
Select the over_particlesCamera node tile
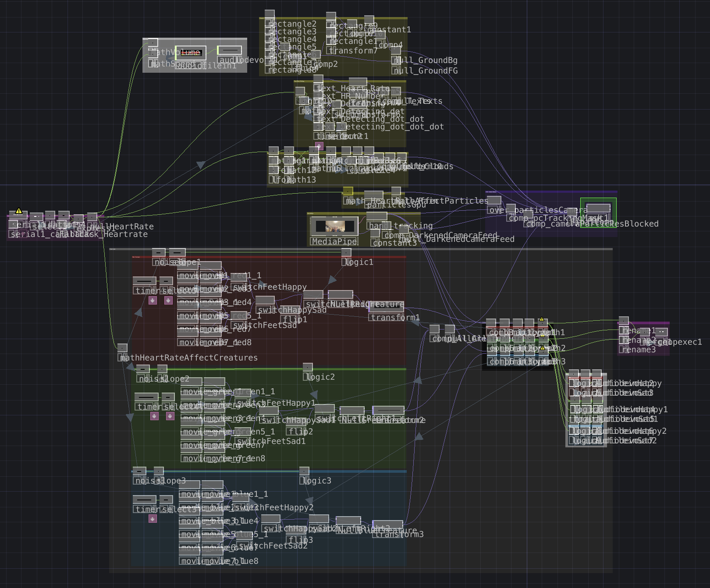coord(494,200)
